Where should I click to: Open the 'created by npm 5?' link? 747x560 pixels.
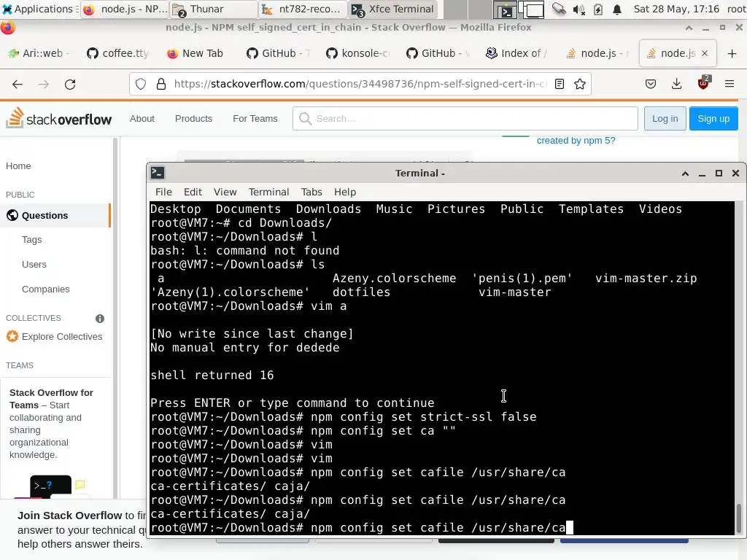click(576, 141)
